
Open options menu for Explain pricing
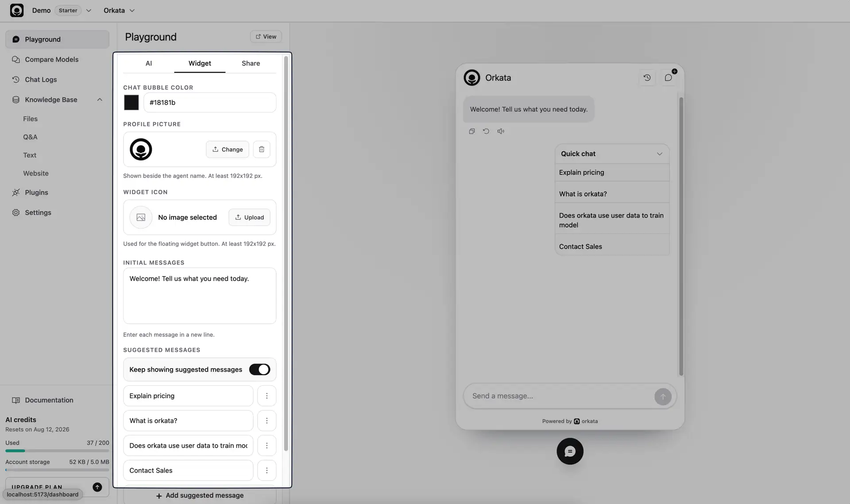coord(267,396)
